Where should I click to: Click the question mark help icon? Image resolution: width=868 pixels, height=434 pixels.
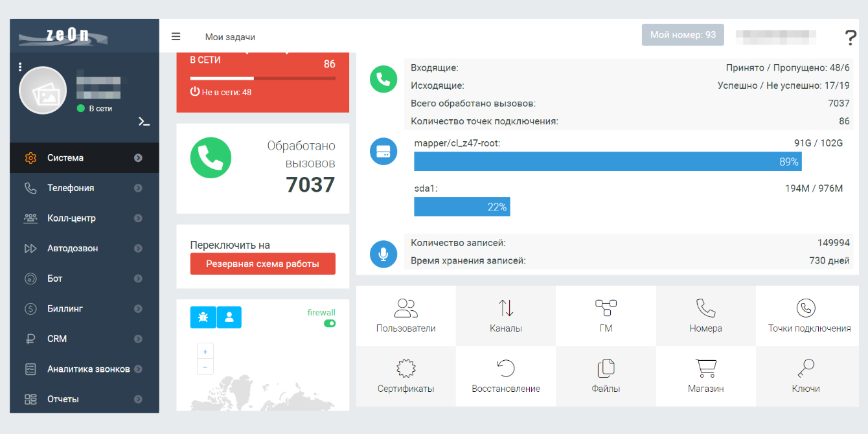pos(851,38)
